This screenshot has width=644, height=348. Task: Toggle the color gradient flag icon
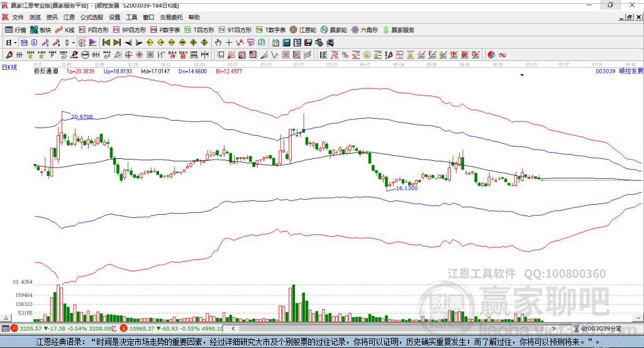click(x=93, y=43)
